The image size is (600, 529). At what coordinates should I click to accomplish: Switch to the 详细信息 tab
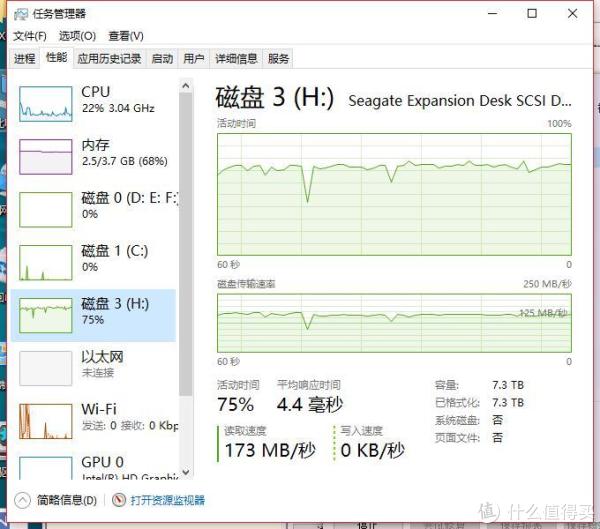[x=236, y=59]
